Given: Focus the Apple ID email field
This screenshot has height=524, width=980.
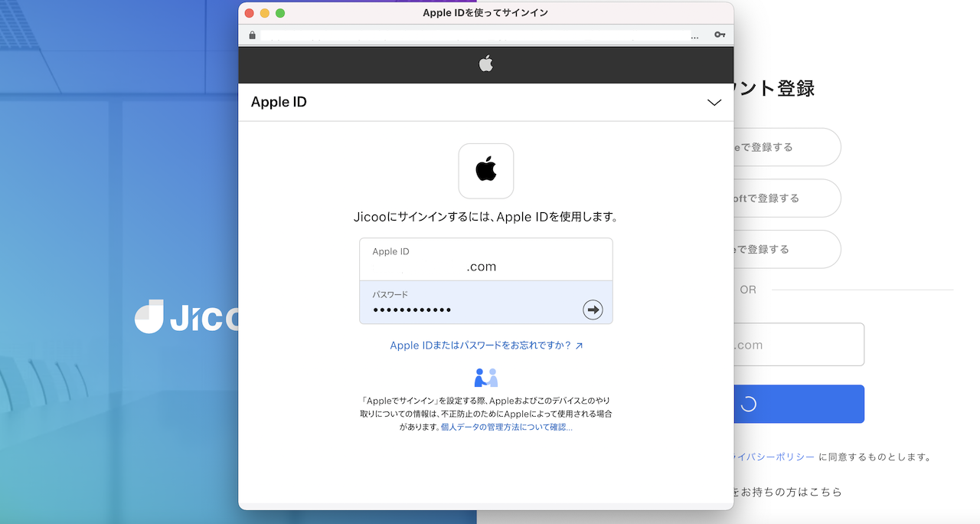Looking at the screenshot, I should 486,259.
